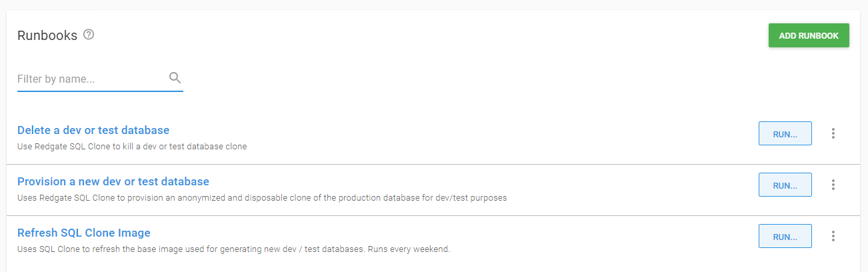Image resolution: width=868 pixels, height=272 pixels.
Task: Run the Refresh SQL Clone Image runbook
Action: click(x=785, y=236)
